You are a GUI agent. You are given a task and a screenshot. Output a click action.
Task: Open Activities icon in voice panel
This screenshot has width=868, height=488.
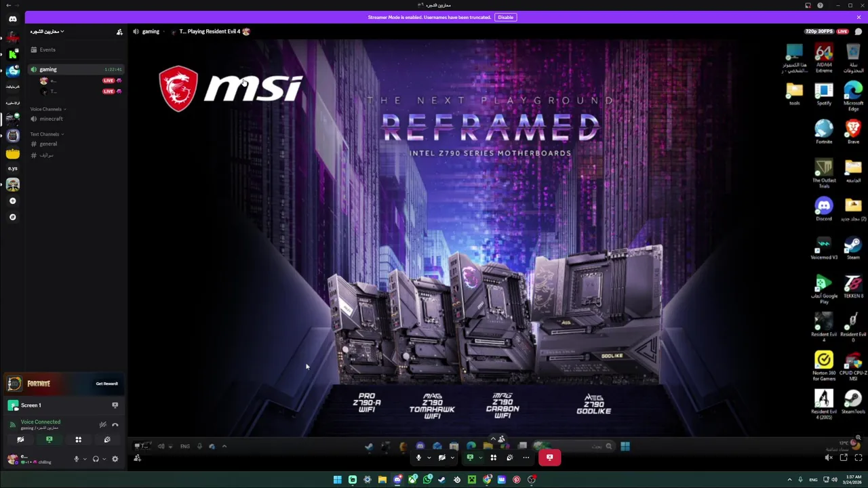click(79, 440)
